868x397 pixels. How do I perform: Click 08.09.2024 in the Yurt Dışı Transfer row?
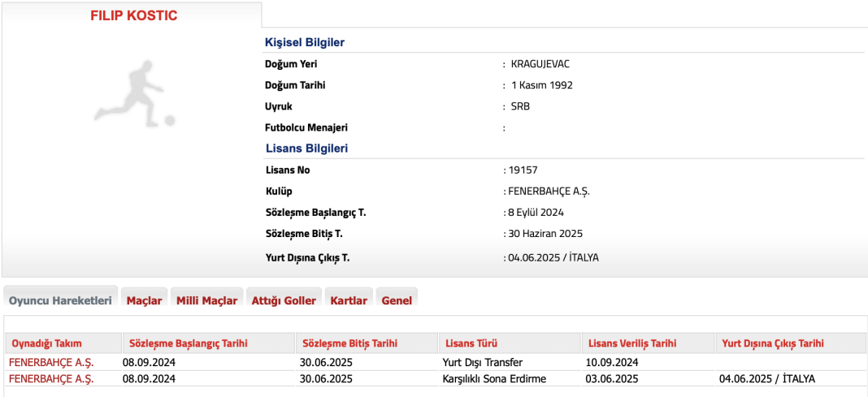[x=150, y=363]
